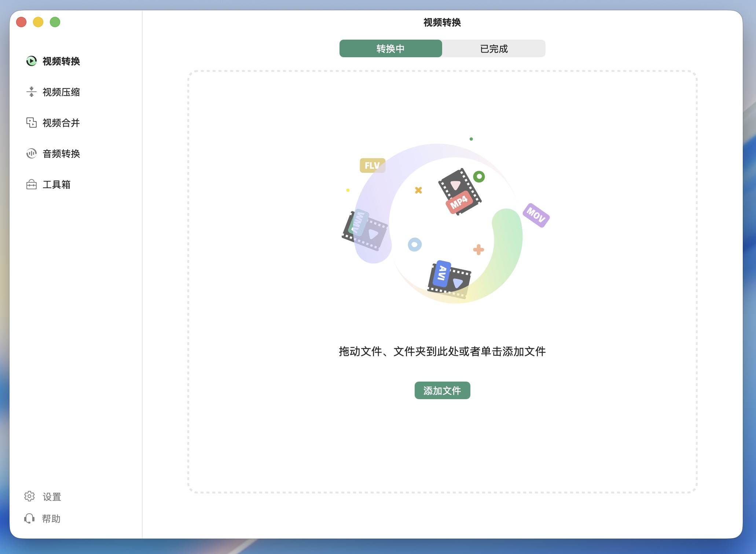Click the MP4 film strip illustration
Screen dimensions: 756x554
tap(459, 192)
